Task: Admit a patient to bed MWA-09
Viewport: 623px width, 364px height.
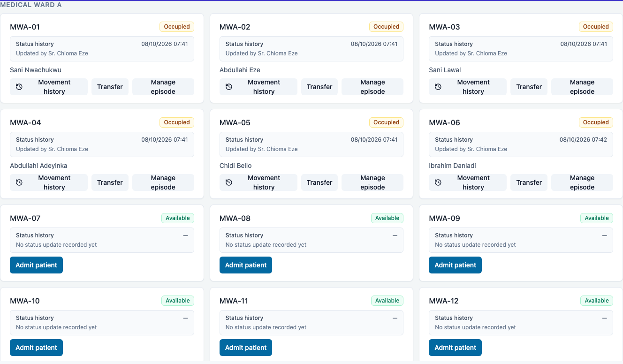Action: [x=455, y=265]
